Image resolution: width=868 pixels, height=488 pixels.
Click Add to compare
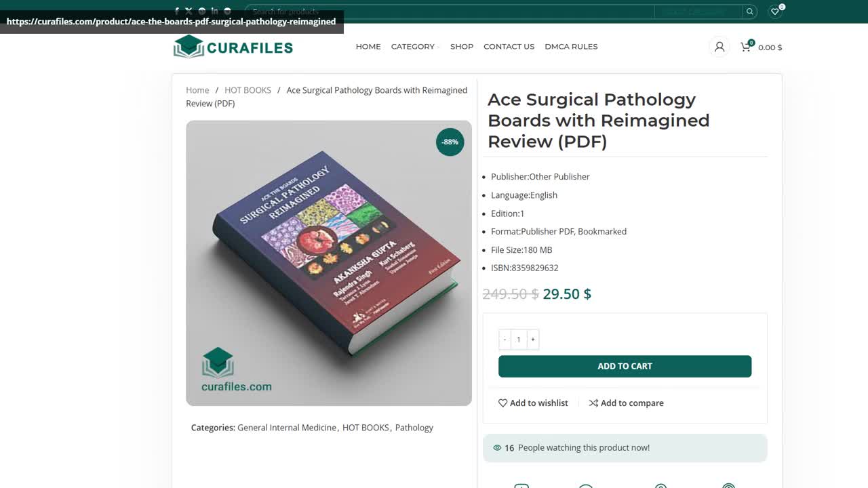coord(626,403)
